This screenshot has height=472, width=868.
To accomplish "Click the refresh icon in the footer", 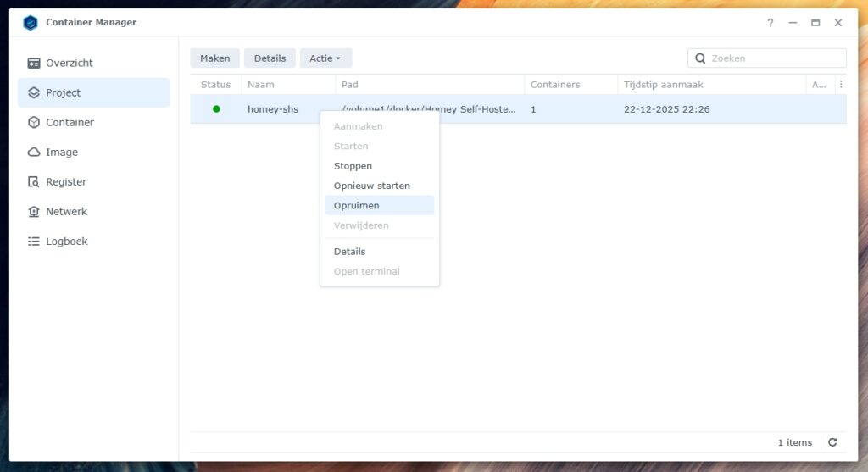I will [x=832, y=442].
